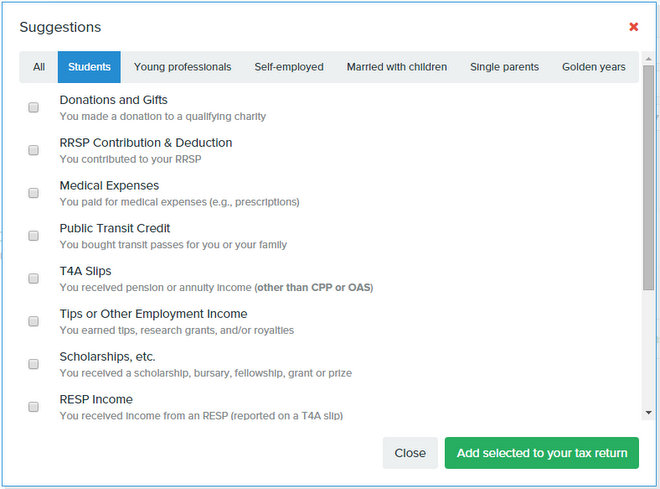
Task: Switch to Single parents tab
Action: click(504, 67)
